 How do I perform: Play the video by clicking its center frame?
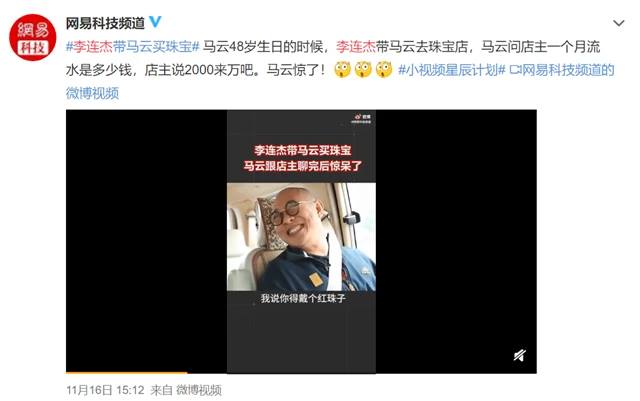tap(301, 241)
